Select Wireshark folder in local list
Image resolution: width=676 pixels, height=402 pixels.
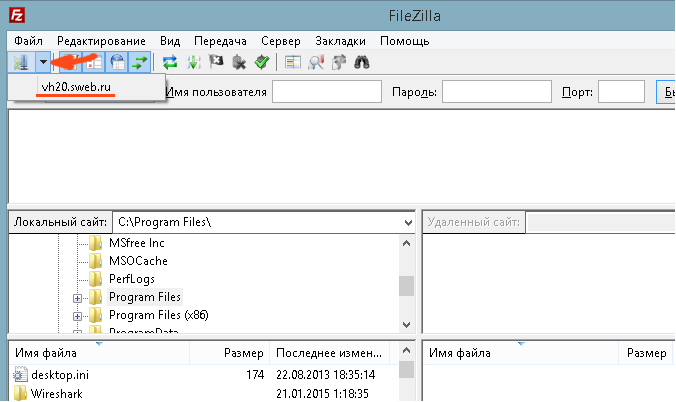56,394
